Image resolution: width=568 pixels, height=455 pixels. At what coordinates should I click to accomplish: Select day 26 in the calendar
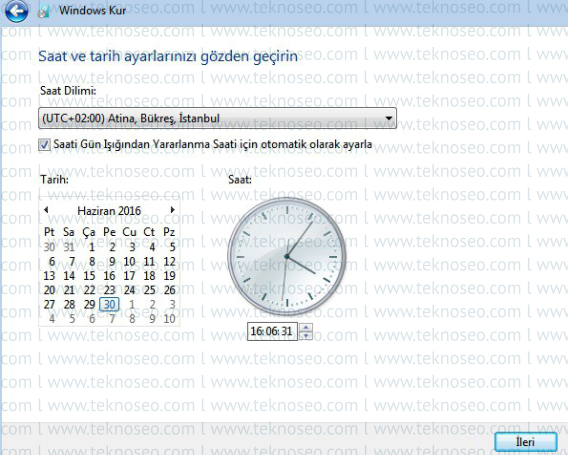click(169, 290)
